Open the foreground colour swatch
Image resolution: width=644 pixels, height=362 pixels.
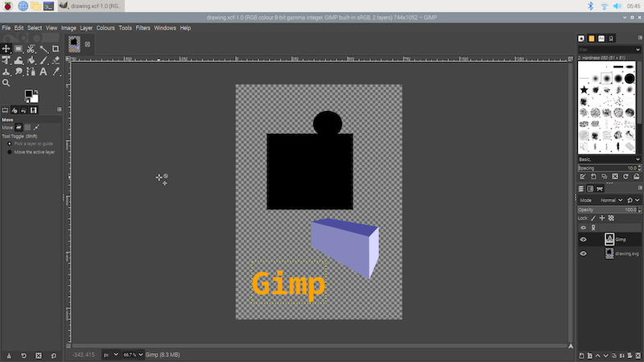point(28,94)
